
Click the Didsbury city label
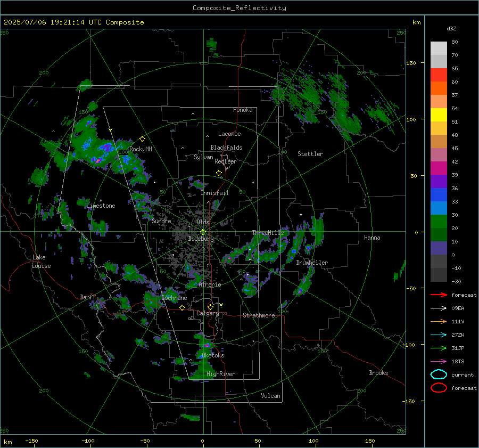pos(201,239)
